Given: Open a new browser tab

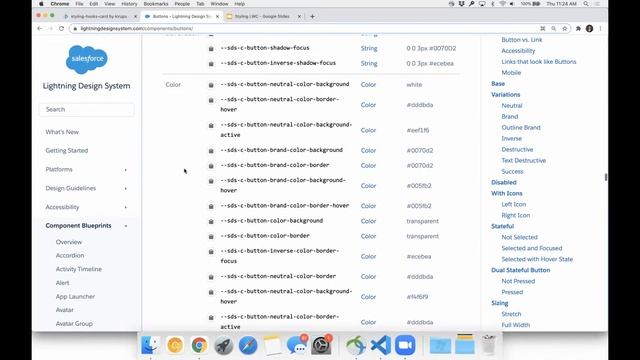Looking at the screenshot, I should tap(312, 16).
